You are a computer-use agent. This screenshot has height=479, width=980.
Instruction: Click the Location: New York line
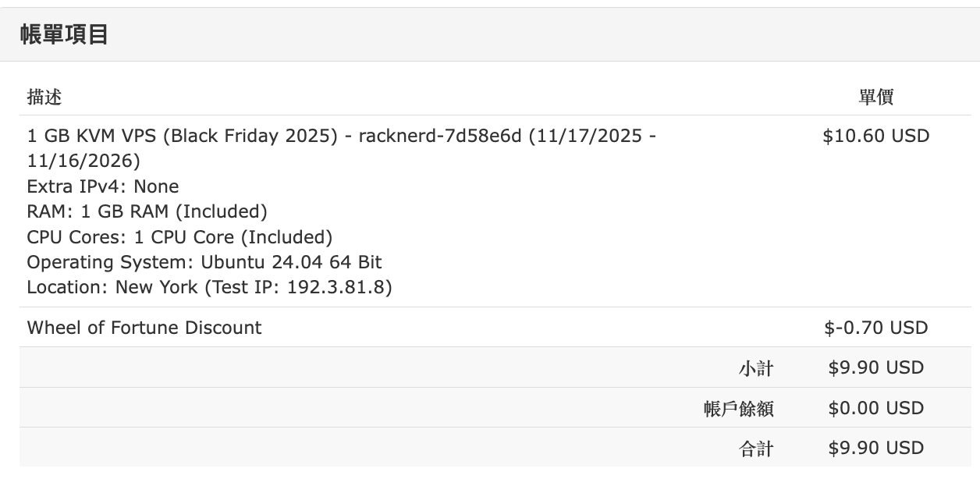(x=112, y=287)
